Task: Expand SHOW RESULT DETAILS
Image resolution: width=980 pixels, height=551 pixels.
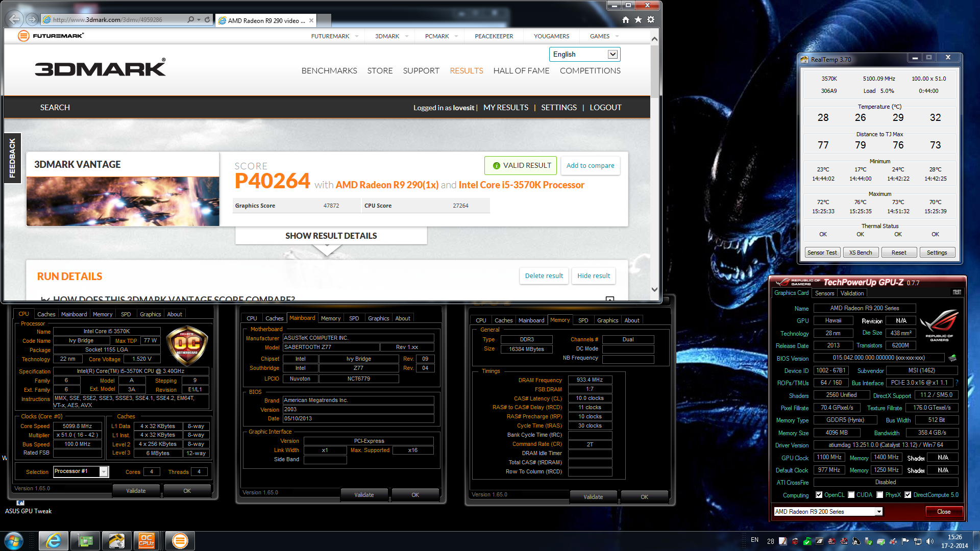Action: click(x=331, y=236)
